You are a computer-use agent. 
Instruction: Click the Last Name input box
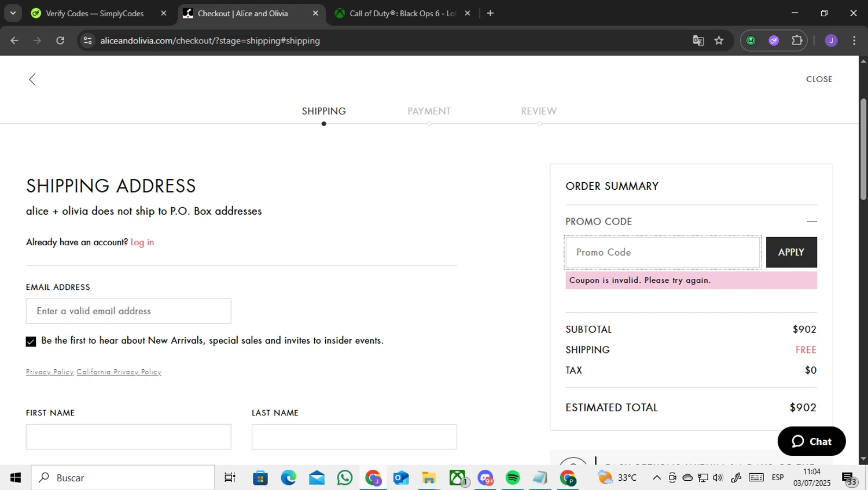354,437
